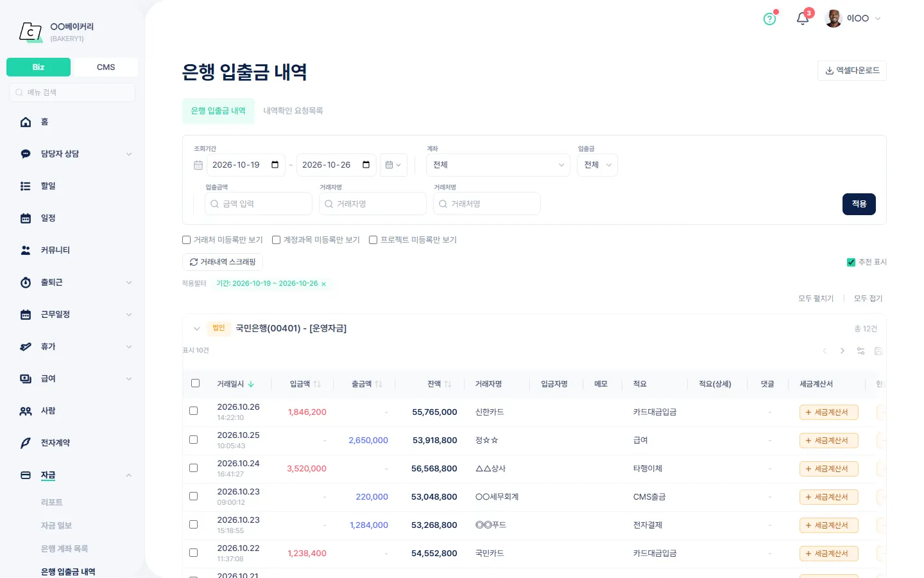Go to next page with right arrow
Image resolution: width=924 pixels, height=578 pixels.
pyautogui.click(x=843, y=351)
